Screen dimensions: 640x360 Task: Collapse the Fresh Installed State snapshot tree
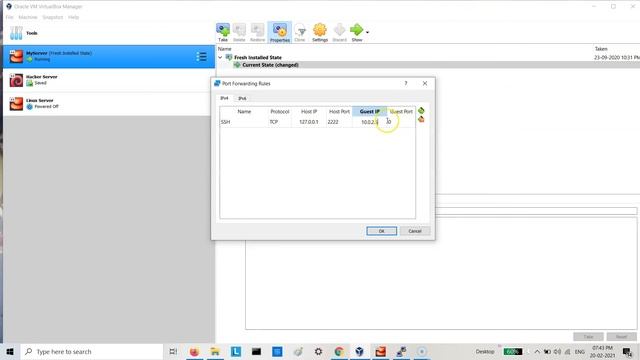(x=220, y=58)
